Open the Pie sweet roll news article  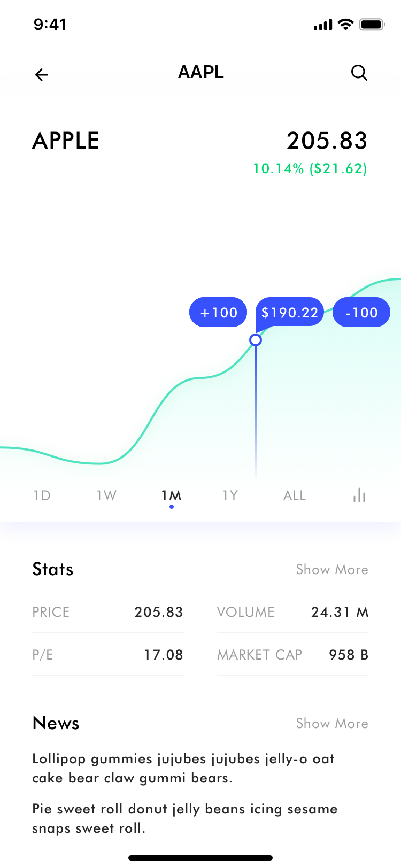[184, 818]
